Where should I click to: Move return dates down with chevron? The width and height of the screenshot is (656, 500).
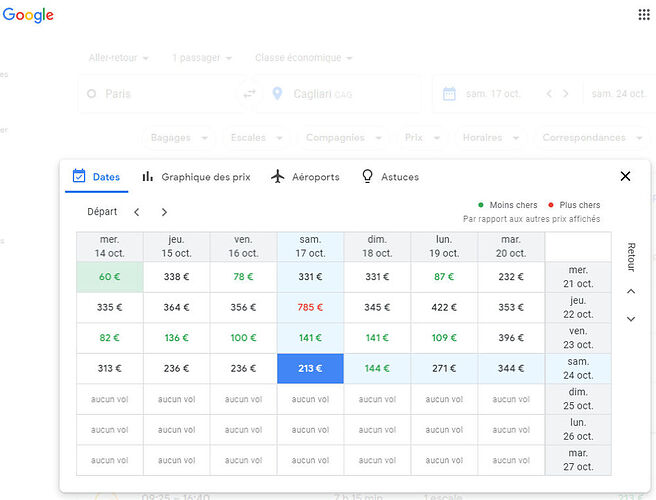631,319
